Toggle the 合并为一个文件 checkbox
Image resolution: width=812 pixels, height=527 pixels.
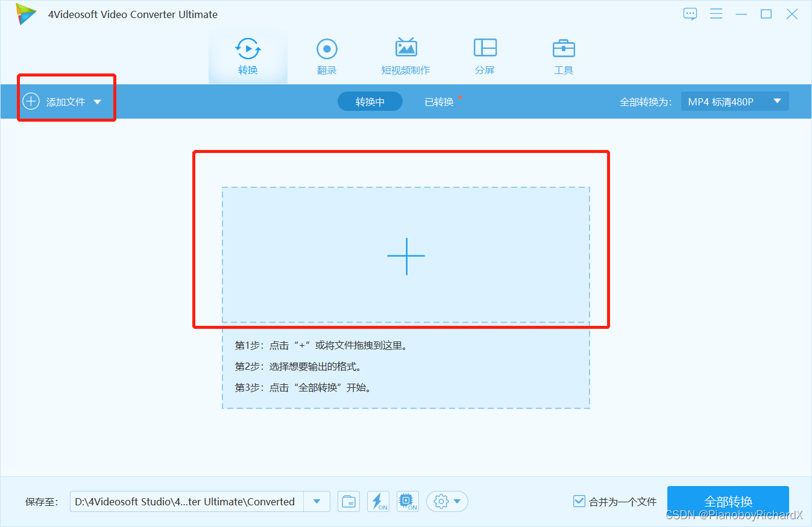579,501
